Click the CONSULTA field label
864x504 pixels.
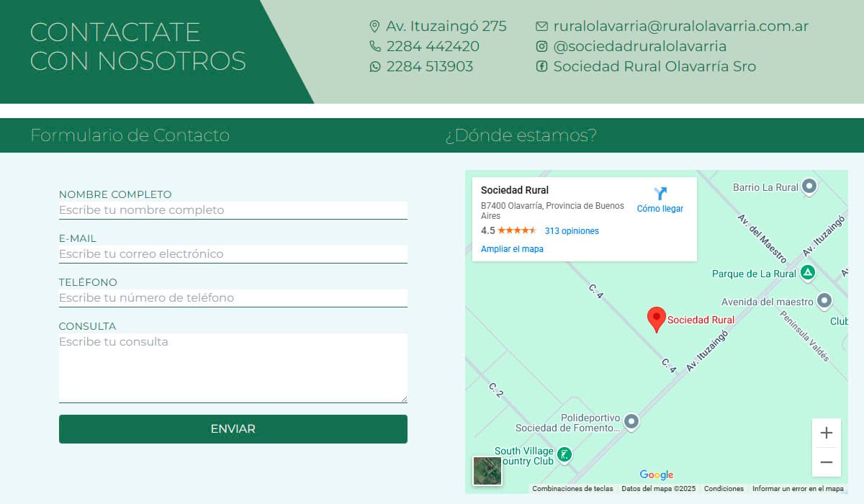pyautogui.click(x=87, y=326)
